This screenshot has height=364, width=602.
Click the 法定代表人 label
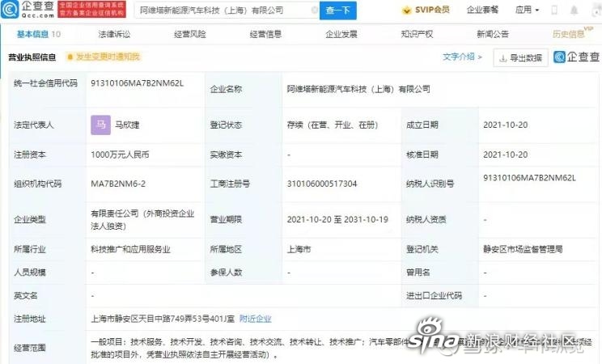pyautogui.click(x=33, y=125)
